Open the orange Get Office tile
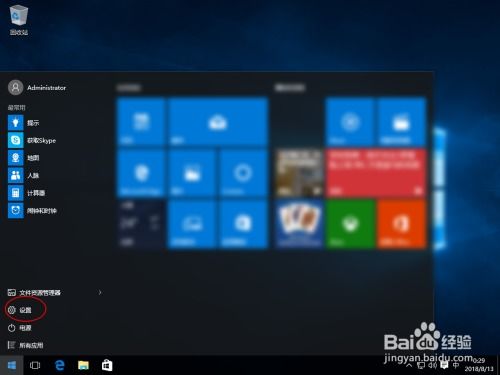The height and width of the screenshot is (375, 500). tap(401, 224)
